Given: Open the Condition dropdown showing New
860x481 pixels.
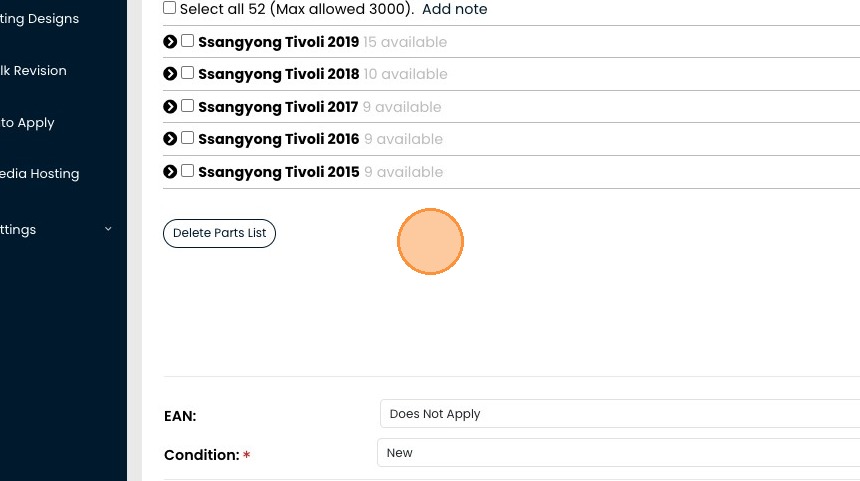Looking at the screenshot, I should tap(618, 453).
